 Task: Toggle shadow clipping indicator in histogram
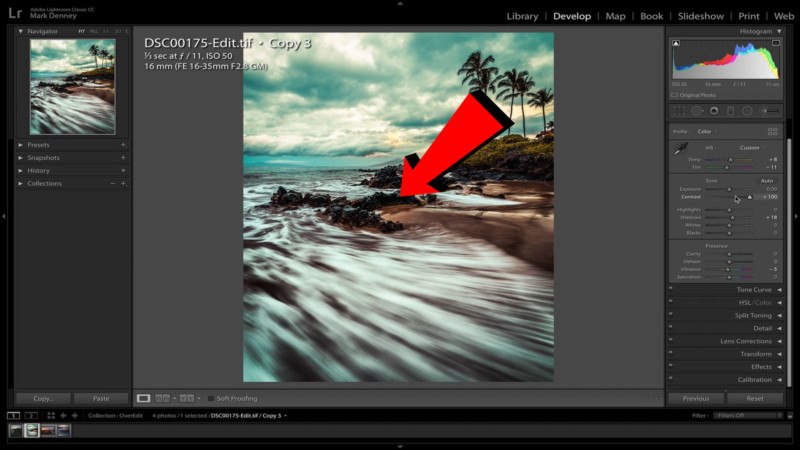pos(677,43)
